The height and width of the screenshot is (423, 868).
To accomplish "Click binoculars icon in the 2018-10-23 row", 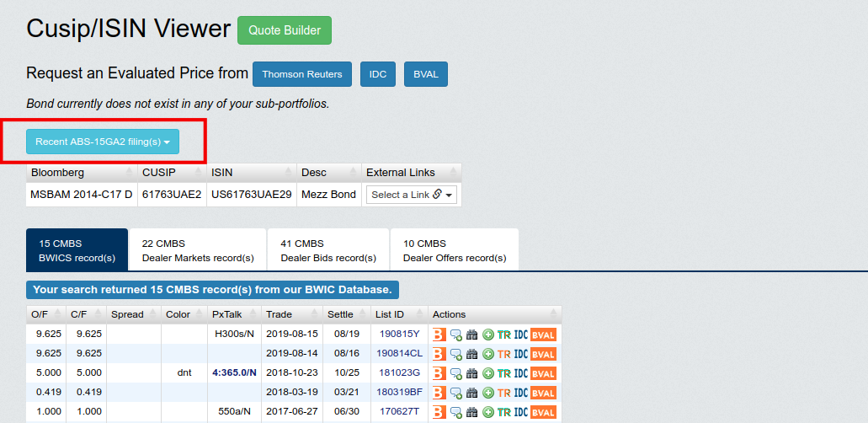I will coord(471,373).
